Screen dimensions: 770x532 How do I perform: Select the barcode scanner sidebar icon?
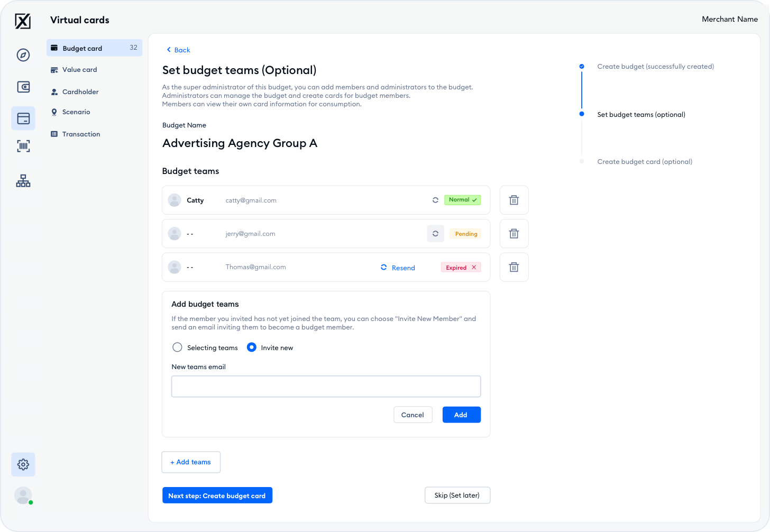(x=23, y=146)
